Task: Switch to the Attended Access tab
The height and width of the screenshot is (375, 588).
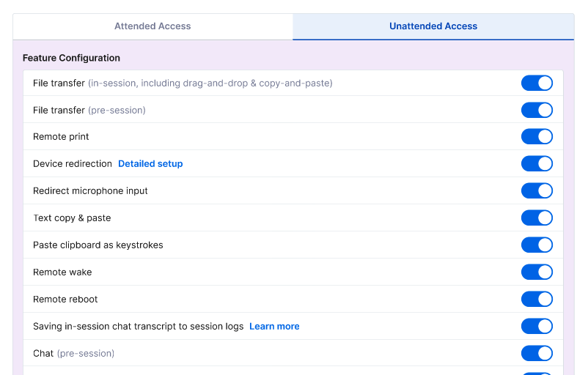Action: coord(152,26)
